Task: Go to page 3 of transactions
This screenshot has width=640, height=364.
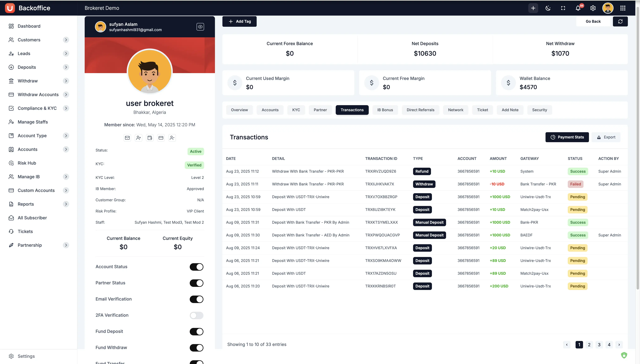Action: tap(599, 345)
